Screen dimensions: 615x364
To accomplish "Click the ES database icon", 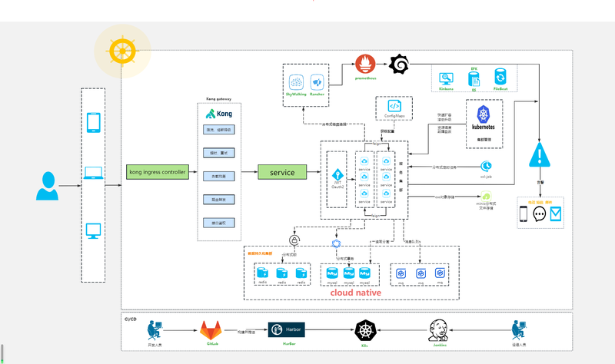I will [x=474, y=80].
